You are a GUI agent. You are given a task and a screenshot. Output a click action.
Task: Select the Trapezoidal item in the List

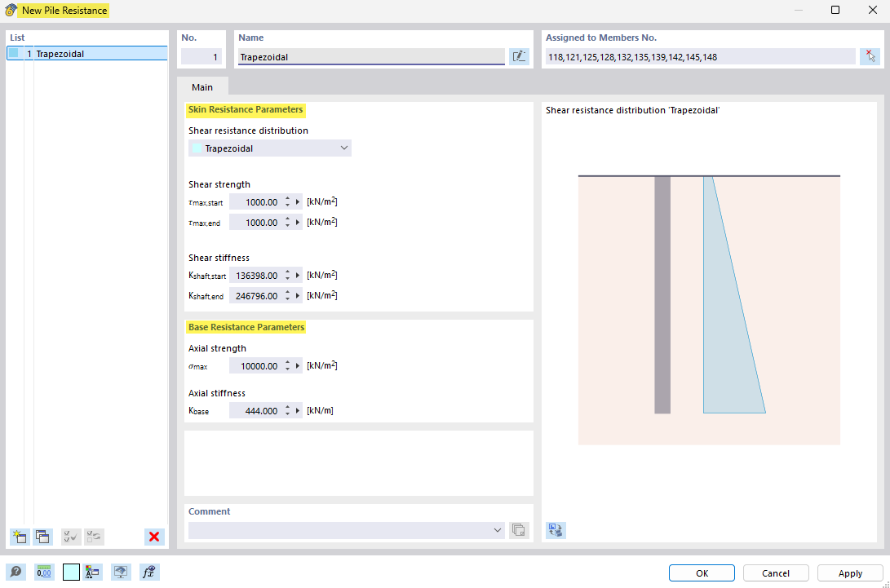tap(82, 53)
